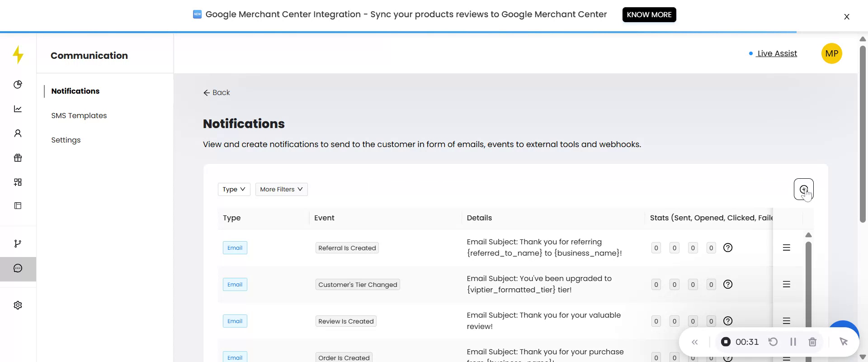Viewport: 868px width, 362px height.
Task: Click Email tag in Customer's Tier Changed row
Action: tap(235, 285)
